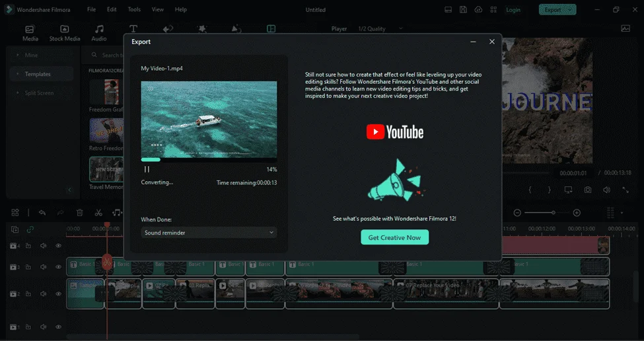Open the When Done Sound reminder dropdown

coord(209,233)
